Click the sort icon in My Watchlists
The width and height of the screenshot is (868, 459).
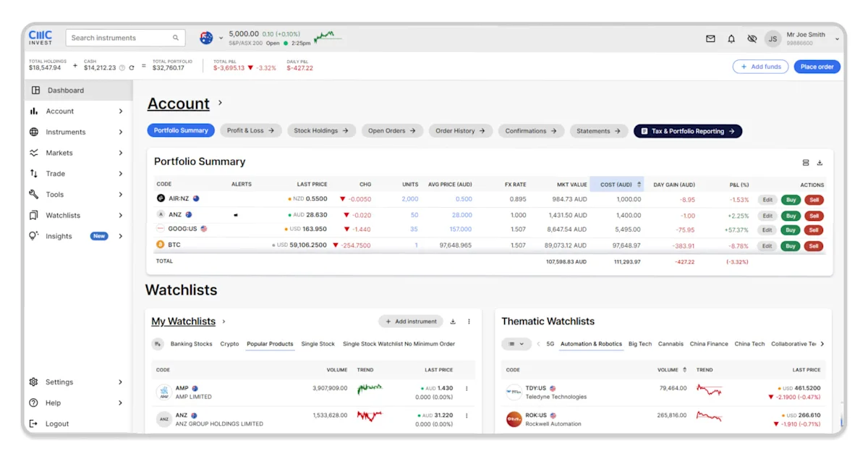click(x=158, y=344)
